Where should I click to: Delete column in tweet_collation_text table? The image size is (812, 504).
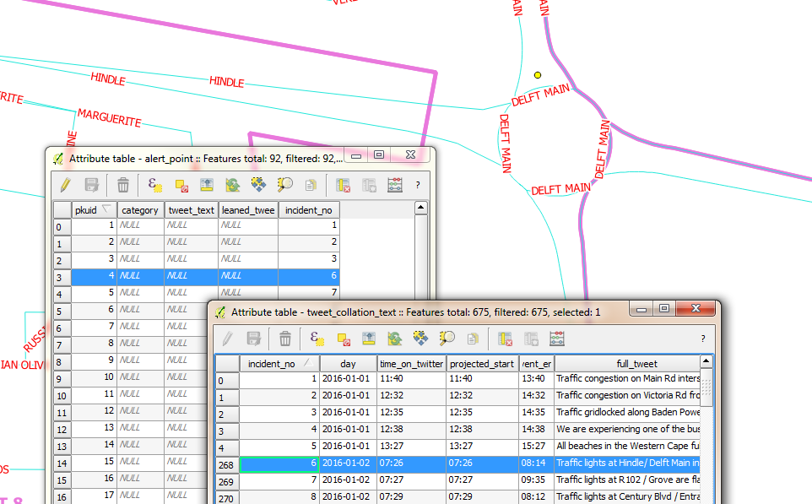pos(505,339)
